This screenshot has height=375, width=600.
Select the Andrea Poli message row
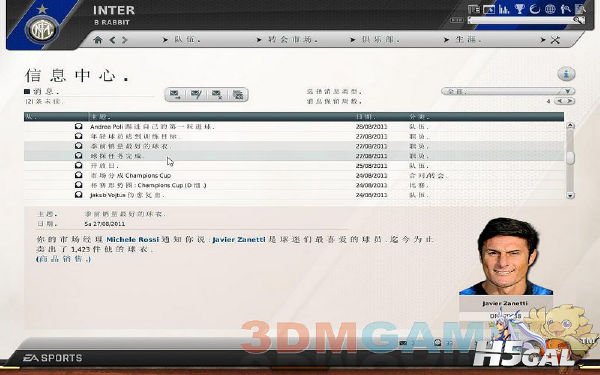pos(294,127)
